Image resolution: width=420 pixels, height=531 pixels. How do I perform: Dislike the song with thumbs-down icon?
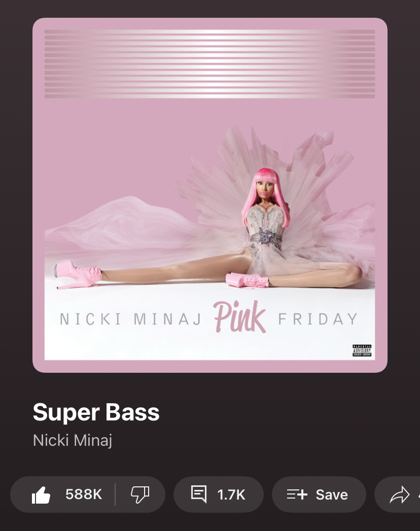pyautogui.click(x=140, y=495)
